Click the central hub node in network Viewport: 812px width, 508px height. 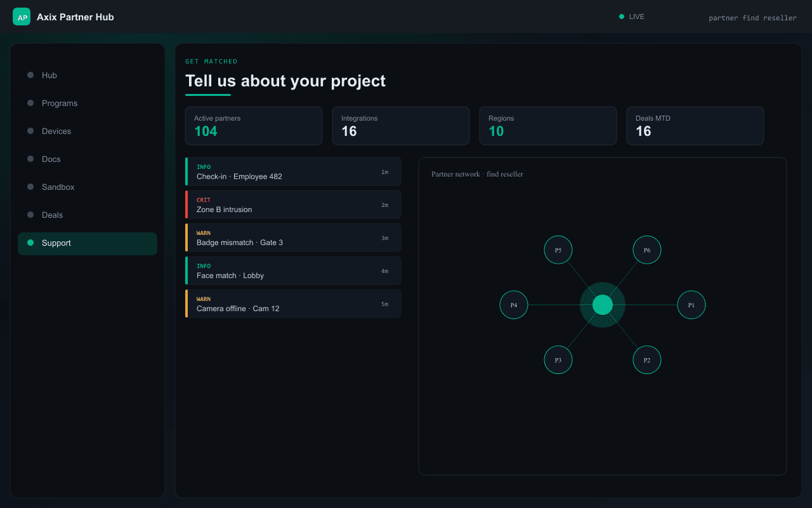(x=603, y=305)
